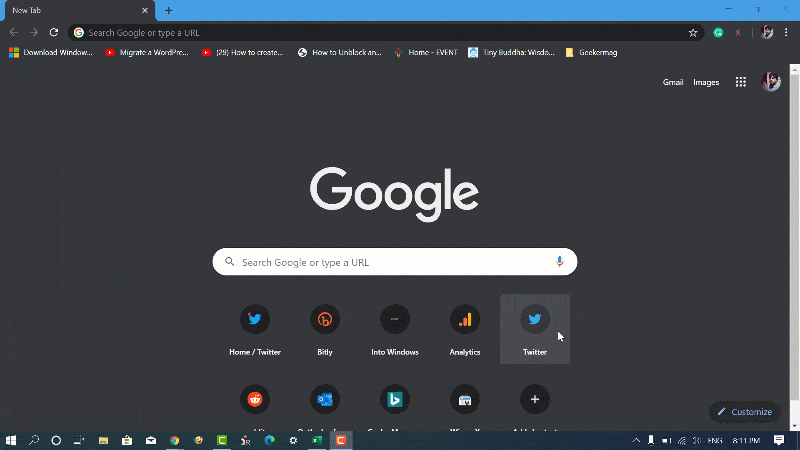800x450 pixels.
Task: Open the Twitter shortcut tile
Action: click(535, 329)
